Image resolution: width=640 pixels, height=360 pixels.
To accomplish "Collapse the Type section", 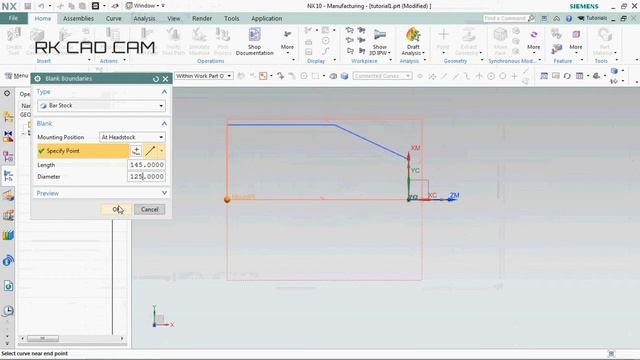I will tap(164, 92).
